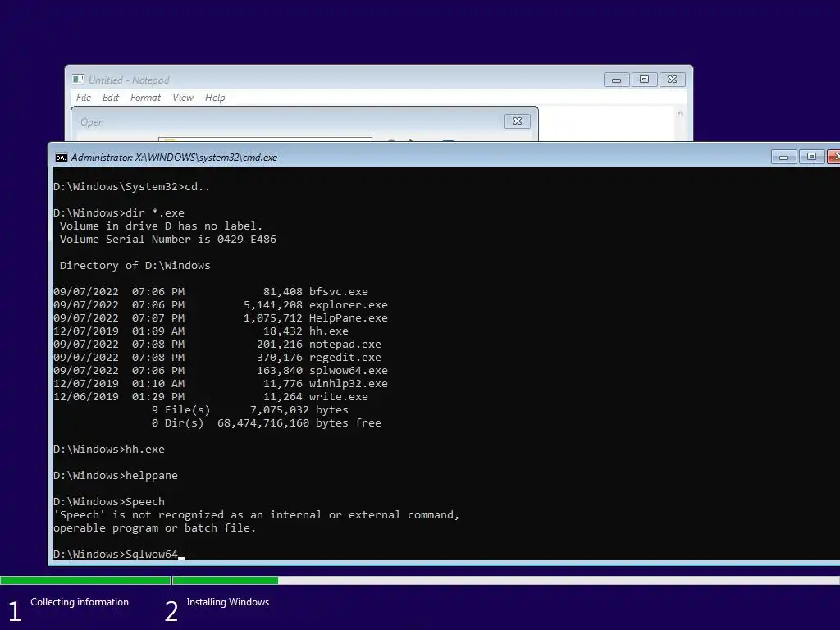Close the Notepad window
Screen dimensions: 840x630
[673, 80]
